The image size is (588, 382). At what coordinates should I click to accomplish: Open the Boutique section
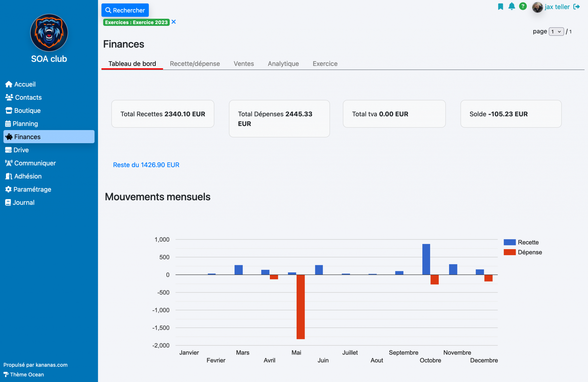click(x=27, y=110)
